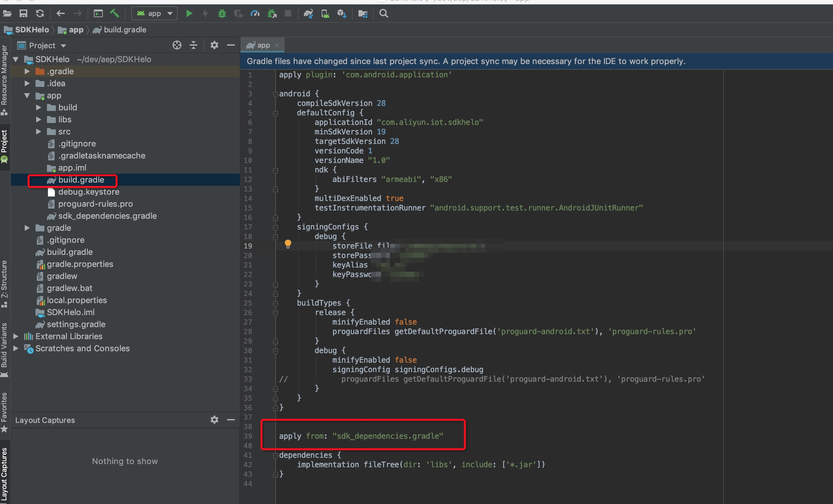Run app with coverage shield icon

point(238,14)
